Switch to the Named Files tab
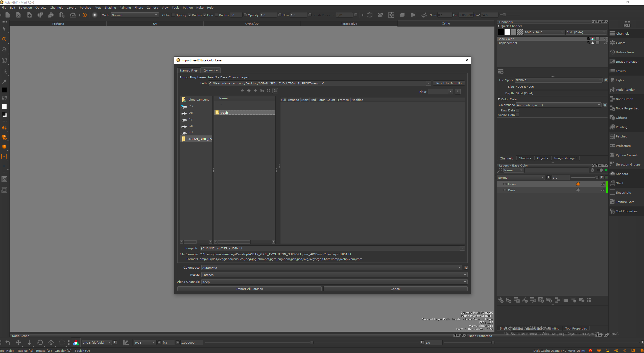The height and width of the screenshot is (353, 644). (189, 70)
